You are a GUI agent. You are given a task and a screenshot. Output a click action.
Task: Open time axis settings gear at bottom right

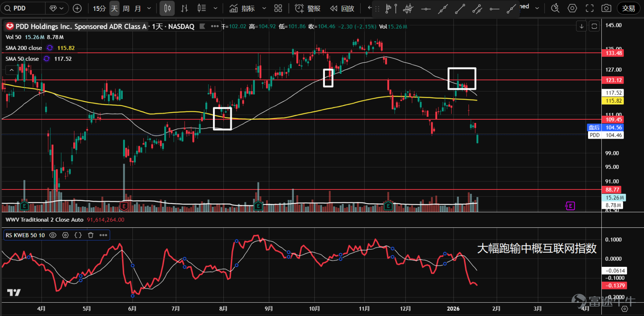[x=624, y=309]
